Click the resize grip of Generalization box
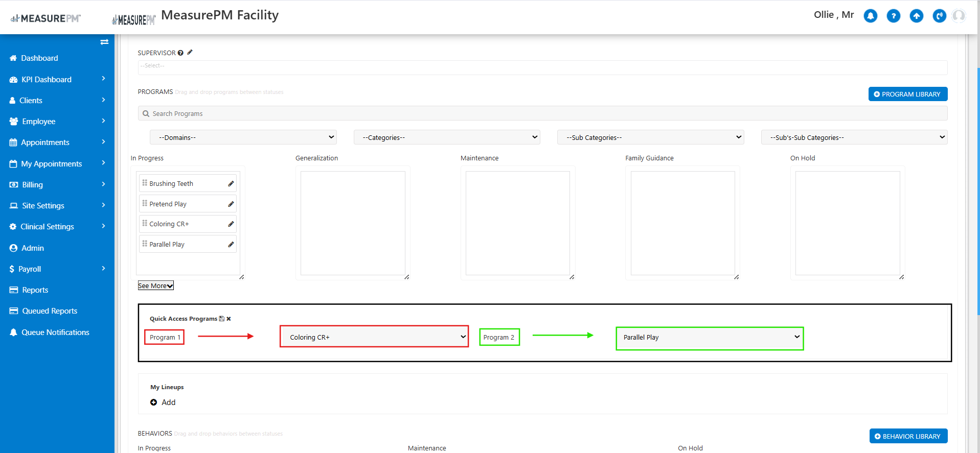The width and height of the screenshot is (980, 453). (407, 277)
